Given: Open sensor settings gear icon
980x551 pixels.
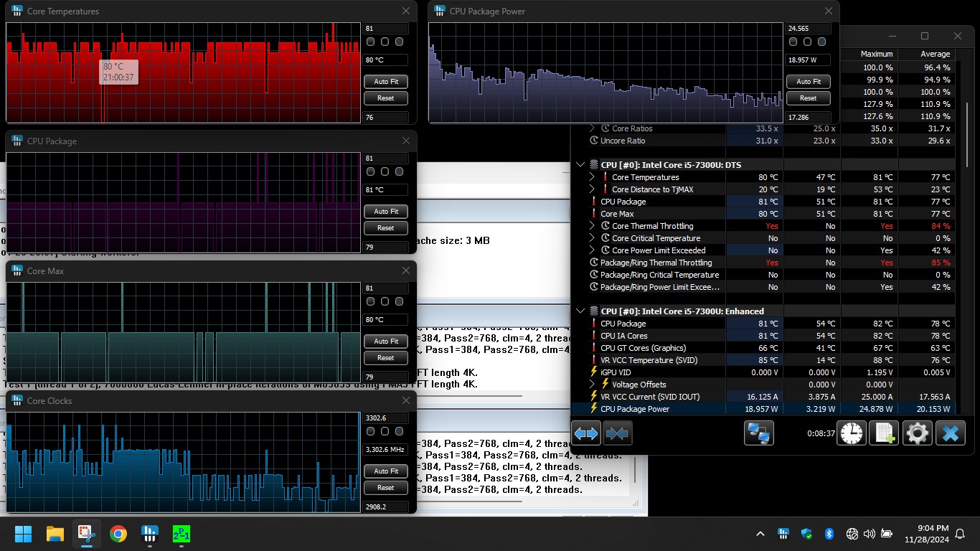Looking at the screenshot, I should click(x=917, y=433).
